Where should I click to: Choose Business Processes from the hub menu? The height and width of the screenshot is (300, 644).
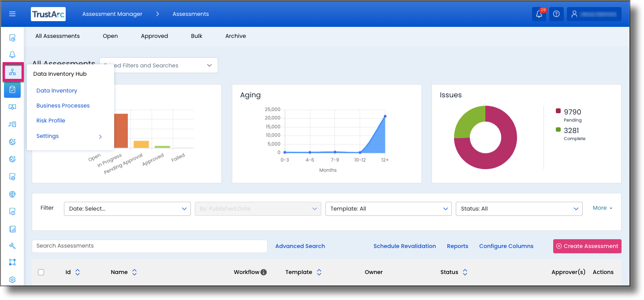(x=63, y=106)
